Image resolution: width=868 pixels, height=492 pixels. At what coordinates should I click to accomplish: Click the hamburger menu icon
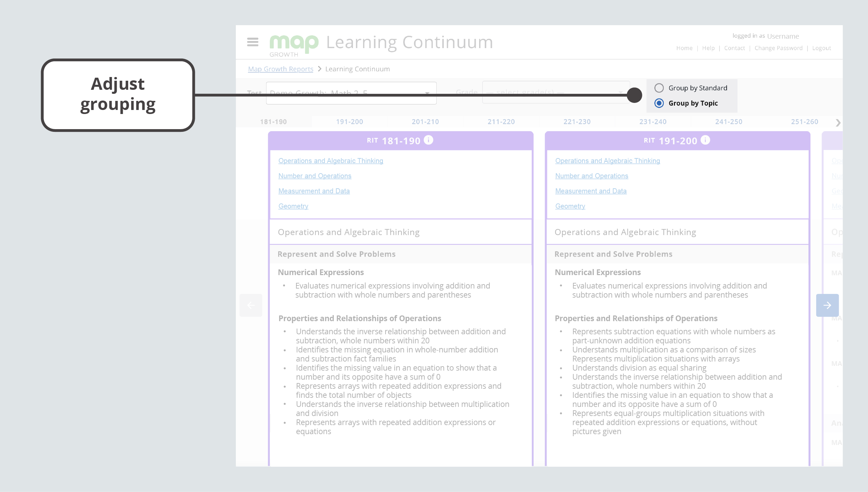[252, 42]
